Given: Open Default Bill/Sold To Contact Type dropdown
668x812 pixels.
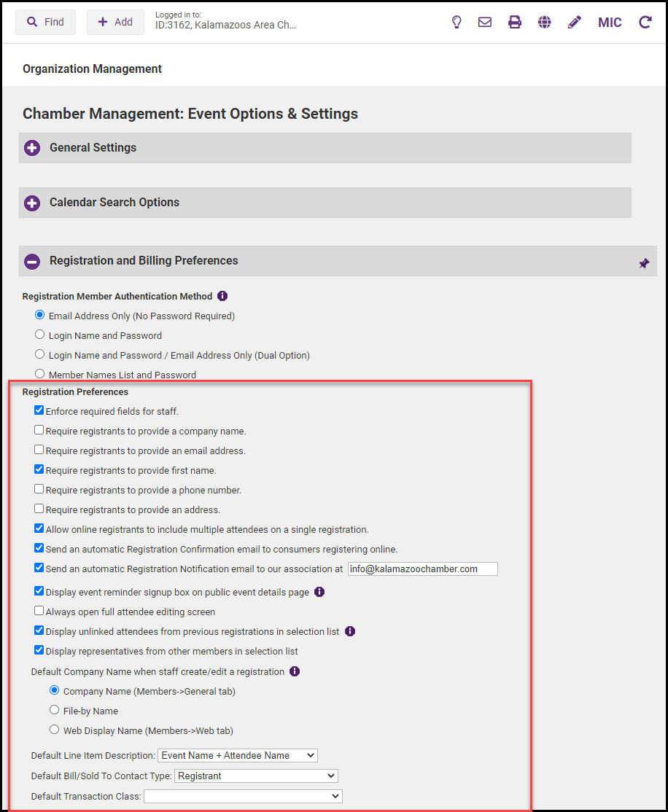Looking at the screenshot, I should 256,776.
